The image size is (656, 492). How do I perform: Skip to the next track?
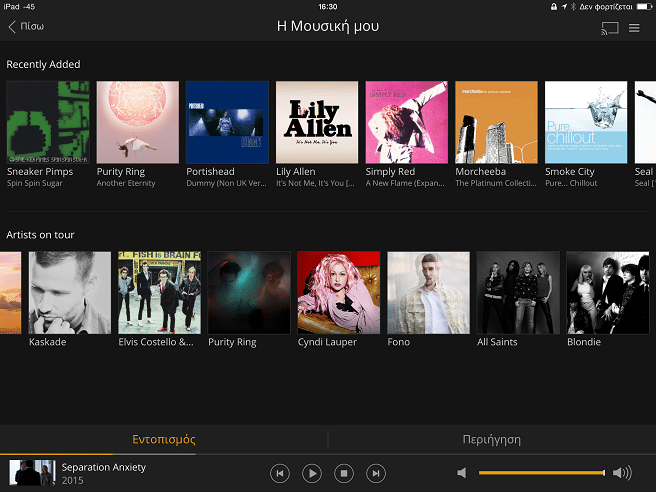(376, 473)
